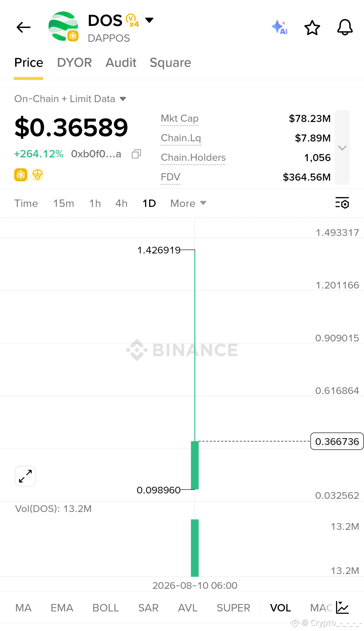
Task: Open the DOS token selector dropdown
Action: 149,20
